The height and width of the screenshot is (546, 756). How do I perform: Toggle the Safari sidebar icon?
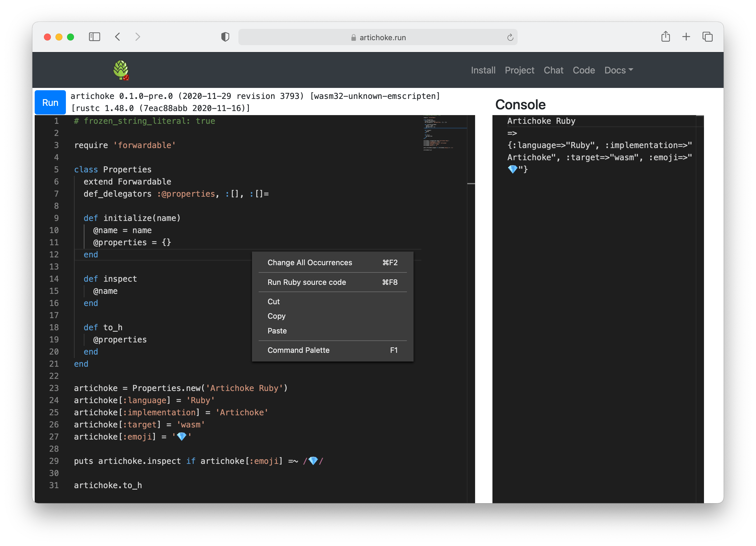(94, 37)
